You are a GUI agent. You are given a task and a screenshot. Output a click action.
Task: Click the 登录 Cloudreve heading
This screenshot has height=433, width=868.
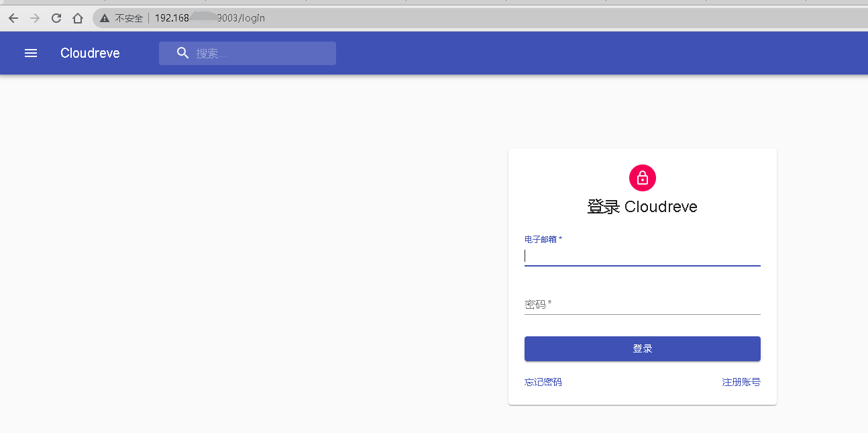[642, 207]
